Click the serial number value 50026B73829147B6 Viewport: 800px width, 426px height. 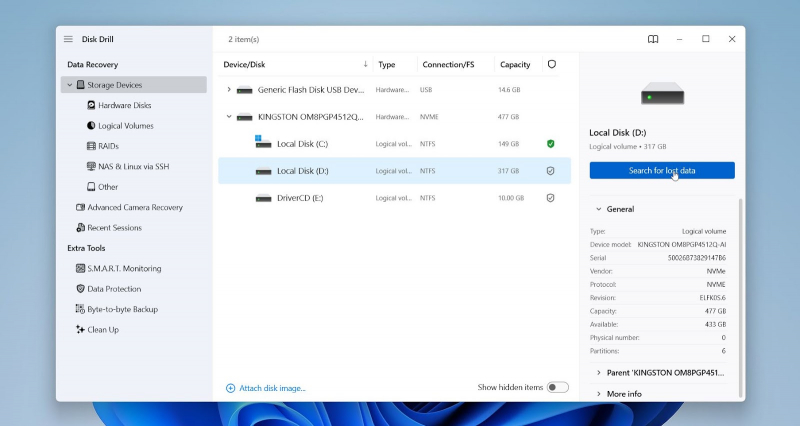[696, 258]
